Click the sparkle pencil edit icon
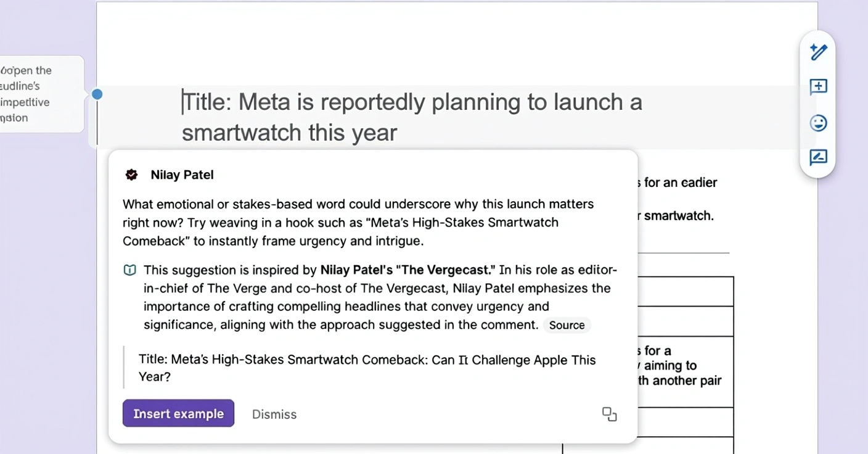Screen dimensions: 868x454 click(x=818, y=52)
